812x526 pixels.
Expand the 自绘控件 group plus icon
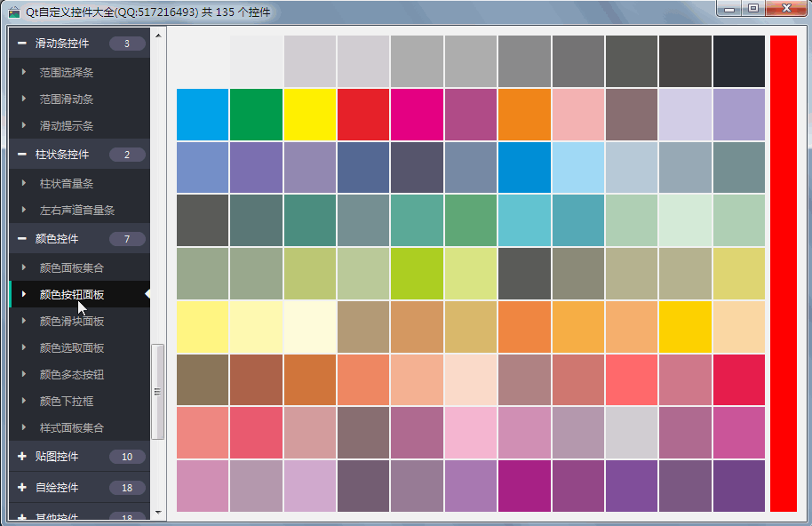point(21,488)
